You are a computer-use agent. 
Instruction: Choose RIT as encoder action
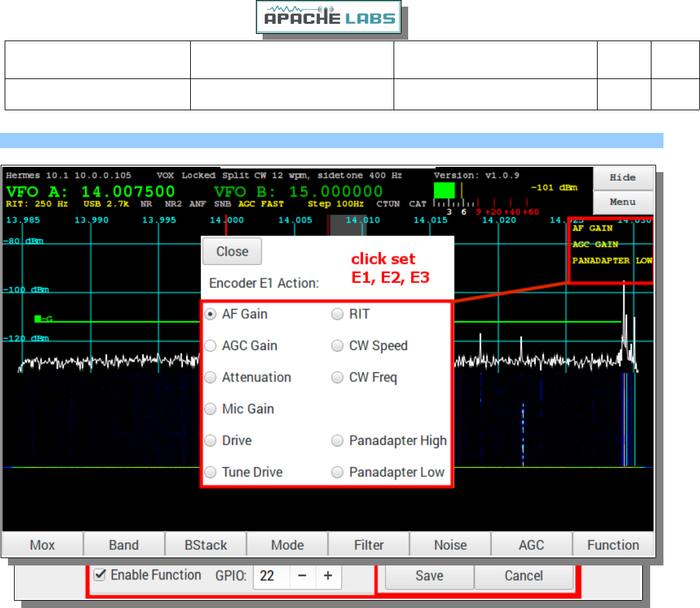click(x=337, y=314)
